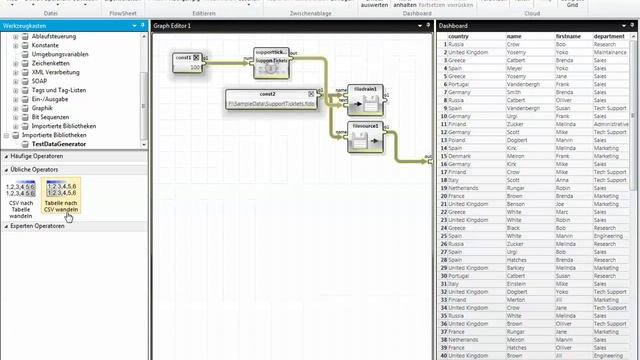Open the Dashboard panel dropdown menu
This screenshot has width=640, height=360.
[x=624, y=26]
